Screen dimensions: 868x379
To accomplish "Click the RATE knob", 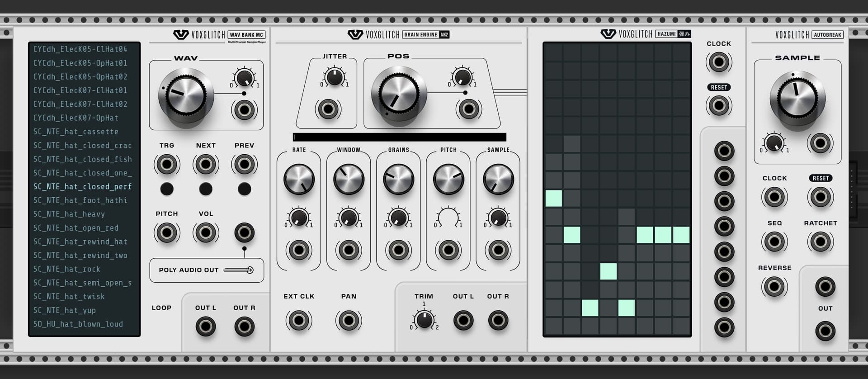I will tap(299, 180).
